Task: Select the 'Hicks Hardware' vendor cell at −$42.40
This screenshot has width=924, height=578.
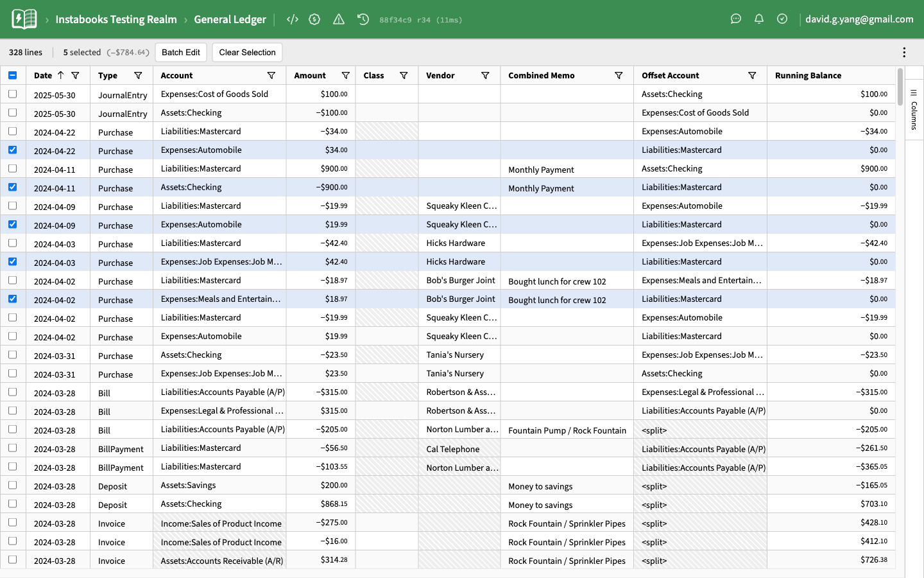Action: click(x=459, y=243)
